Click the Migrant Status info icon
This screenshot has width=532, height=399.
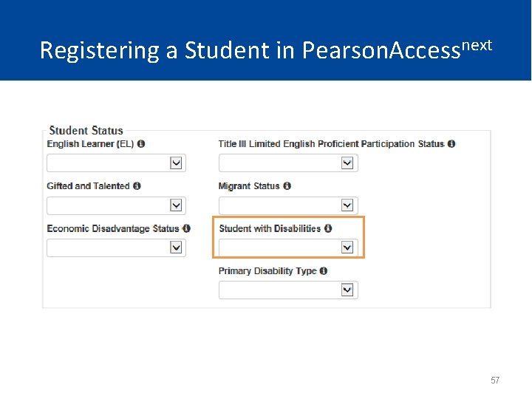click(x=287, y=186)
